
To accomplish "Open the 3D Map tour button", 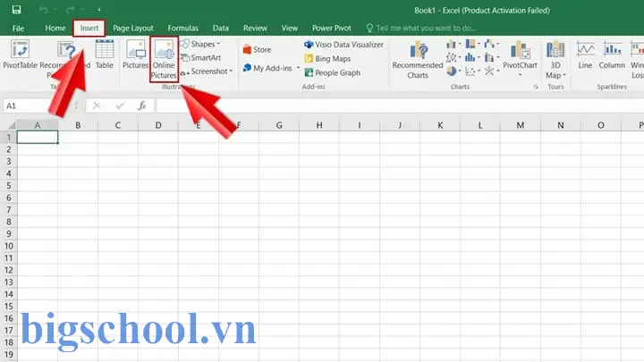I will click(x=555, y=60).
